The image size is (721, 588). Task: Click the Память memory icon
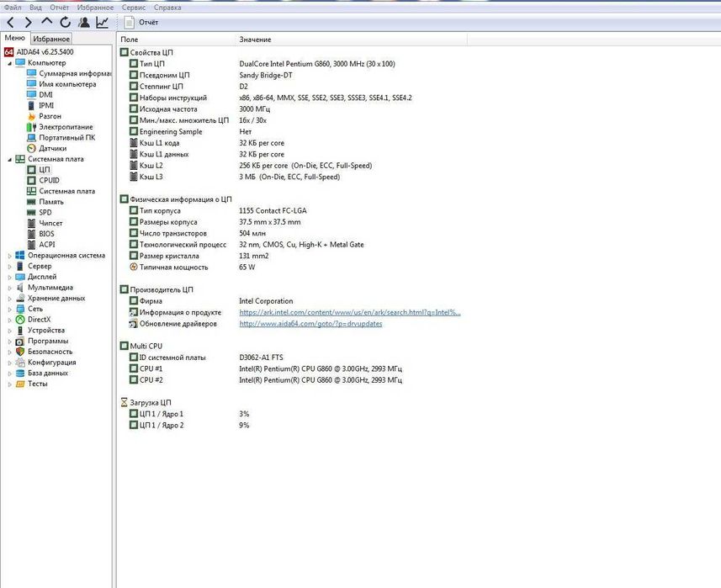point(31,202)
